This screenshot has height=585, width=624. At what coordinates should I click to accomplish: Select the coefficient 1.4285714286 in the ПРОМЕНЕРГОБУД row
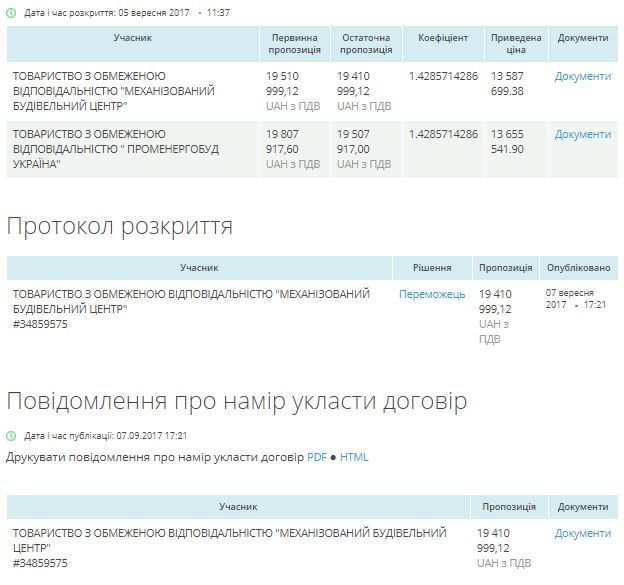(x=443, y=134)
